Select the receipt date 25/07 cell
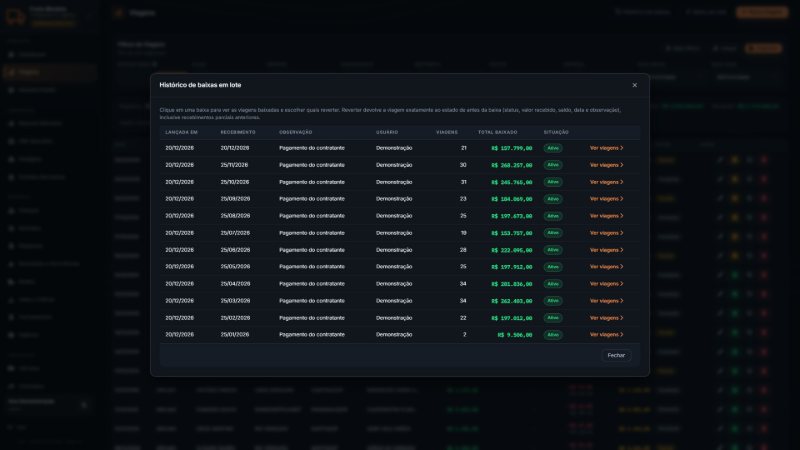800x450 pixels. pos(235,233)
